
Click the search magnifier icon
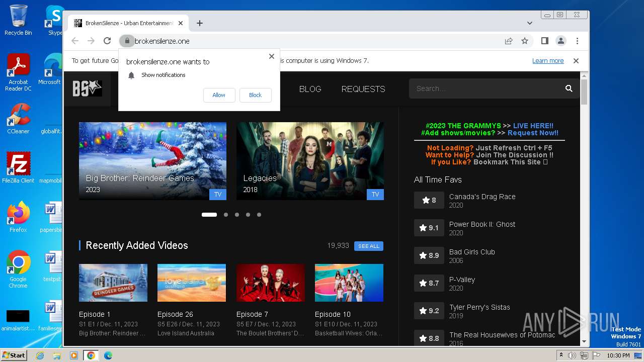pyautogui.click(x=569, y=88)
